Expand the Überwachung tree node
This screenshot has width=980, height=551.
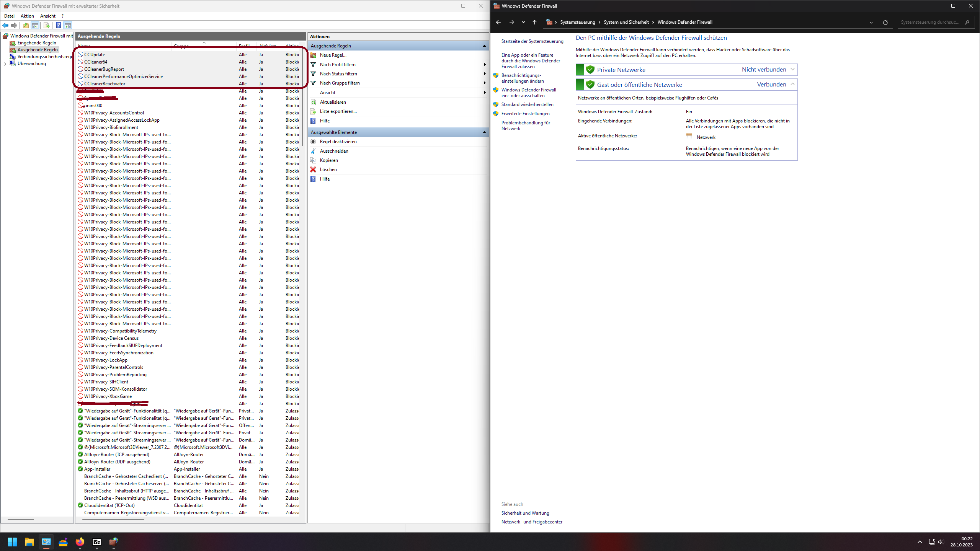coord(5,64)
